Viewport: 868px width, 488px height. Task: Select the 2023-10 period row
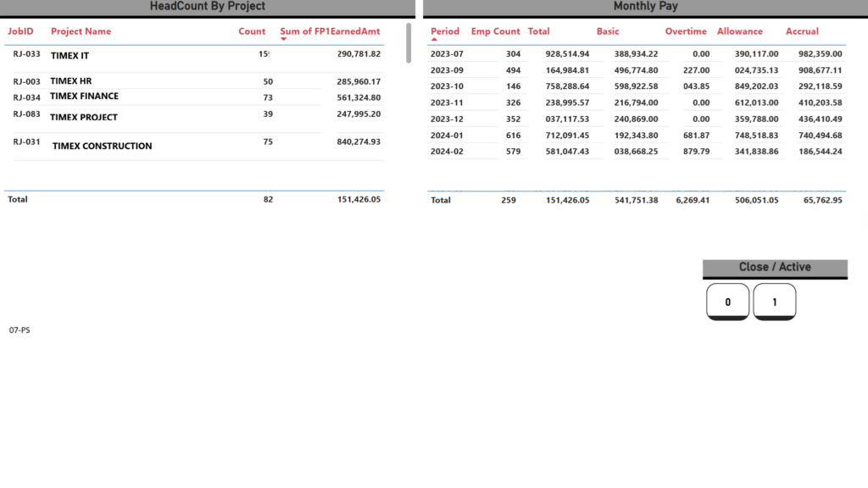coord(637,86)
